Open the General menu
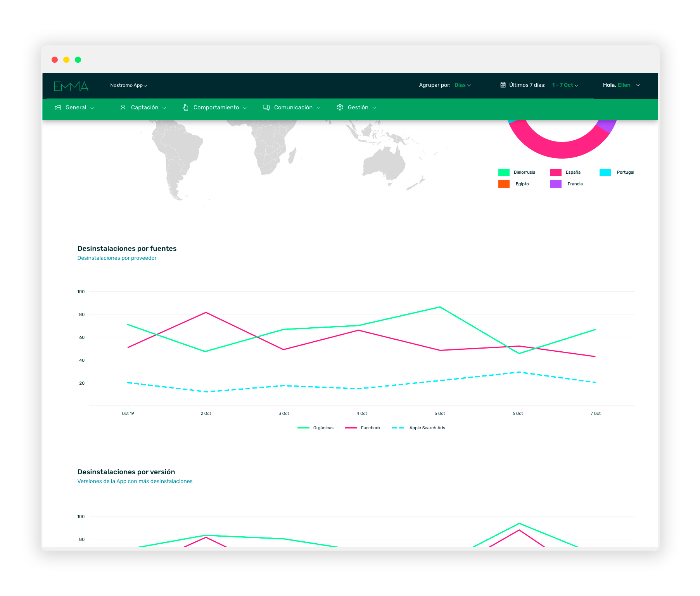Screen dimensions: 700x596 pos(74,107)
